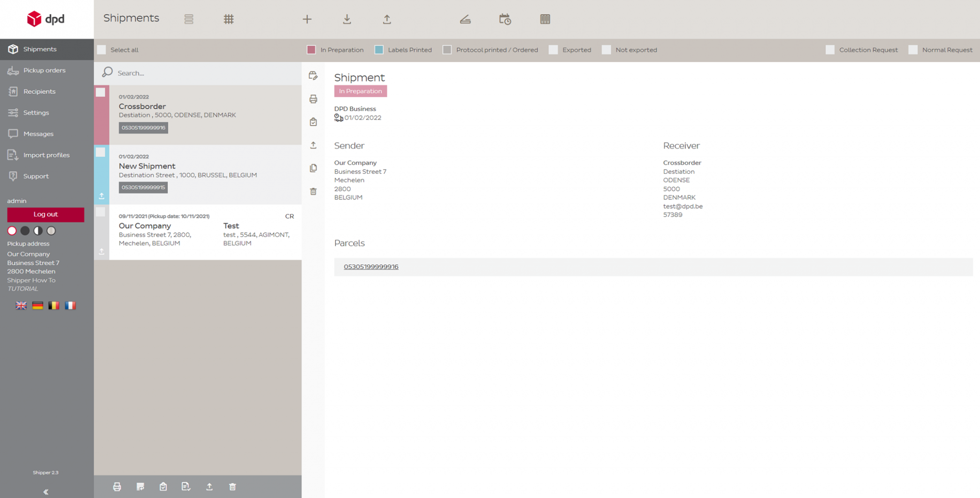980x498 pixels.
Task: Open the Pickup orders section
Action: point(44,70)
